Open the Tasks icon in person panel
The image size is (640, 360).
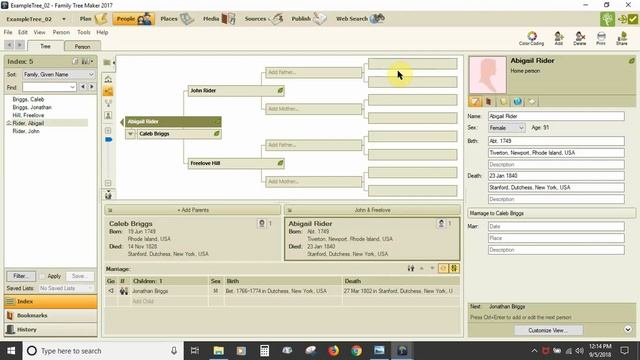531,101
